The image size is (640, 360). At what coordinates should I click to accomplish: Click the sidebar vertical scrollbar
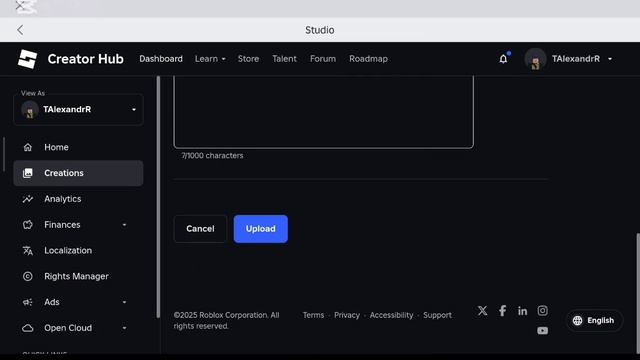click(158, 197)
